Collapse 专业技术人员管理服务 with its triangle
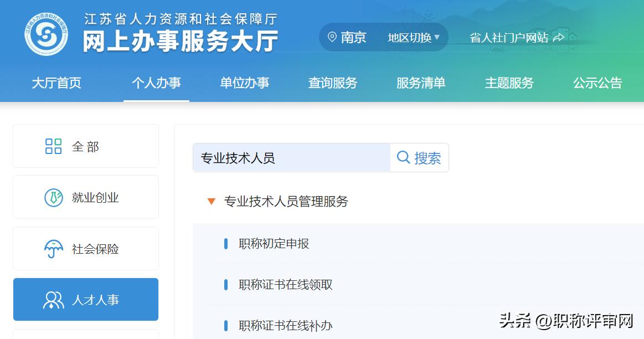 211,202
